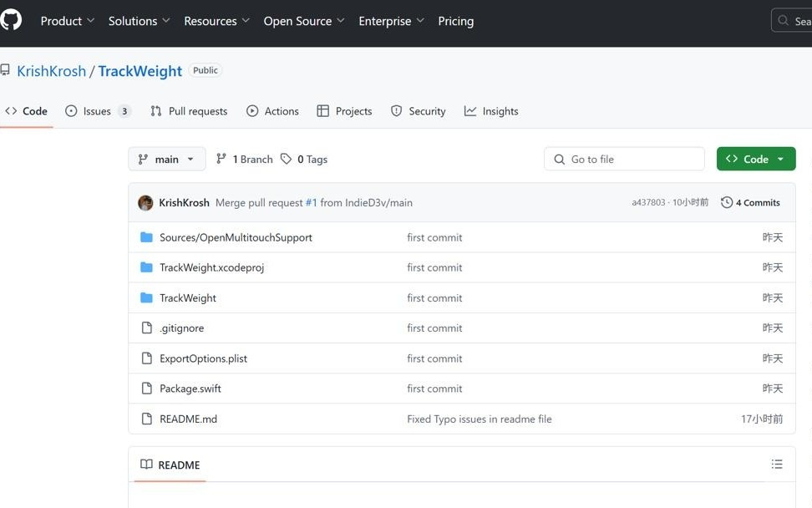812x508 pixels.
Task: Open the Insights tab
Action: (491, 111)
